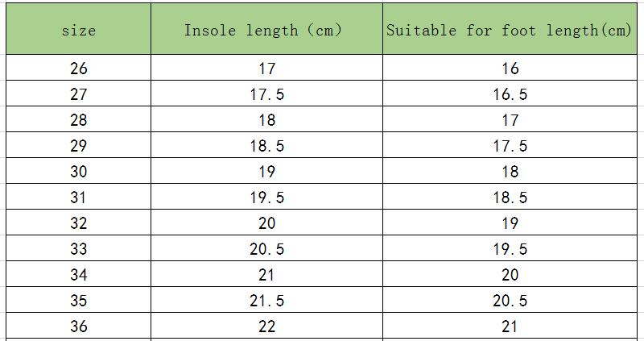The width and height of the screenshot is (644, 341).
Task: Click the size 36 cell
Action: 78,326
